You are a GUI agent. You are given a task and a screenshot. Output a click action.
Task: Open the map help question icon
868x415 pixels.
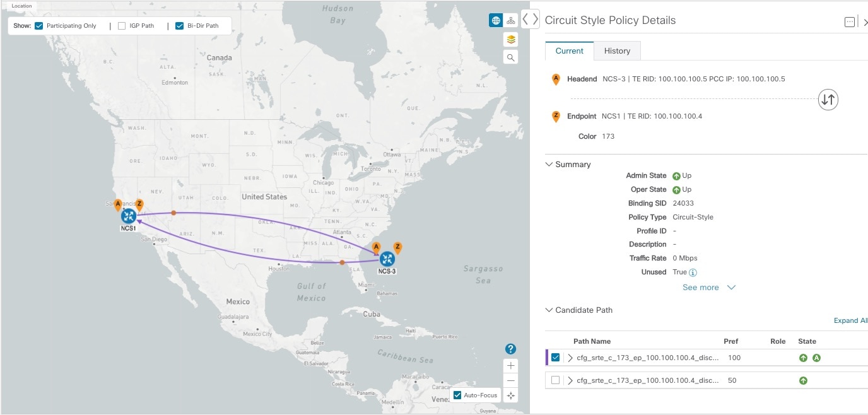tap(511, 349)
